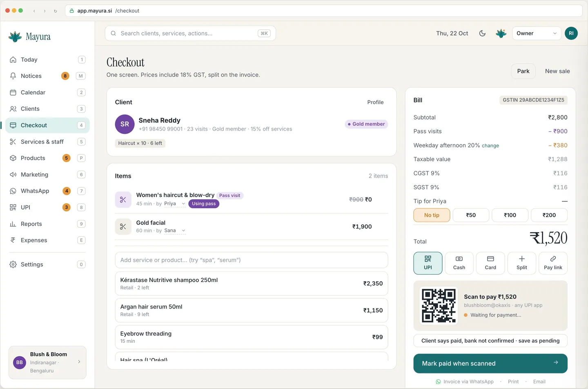This screenshot has width=588, height=389.
Task: Reload the page in the browser
Action: point(56,11)
